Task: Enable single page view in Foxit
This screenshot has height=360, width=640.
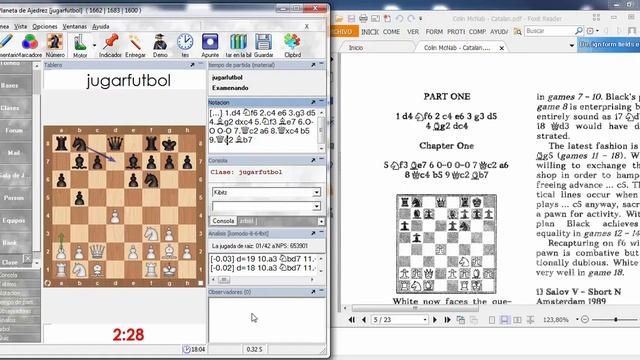Action: tap(492, 320)
